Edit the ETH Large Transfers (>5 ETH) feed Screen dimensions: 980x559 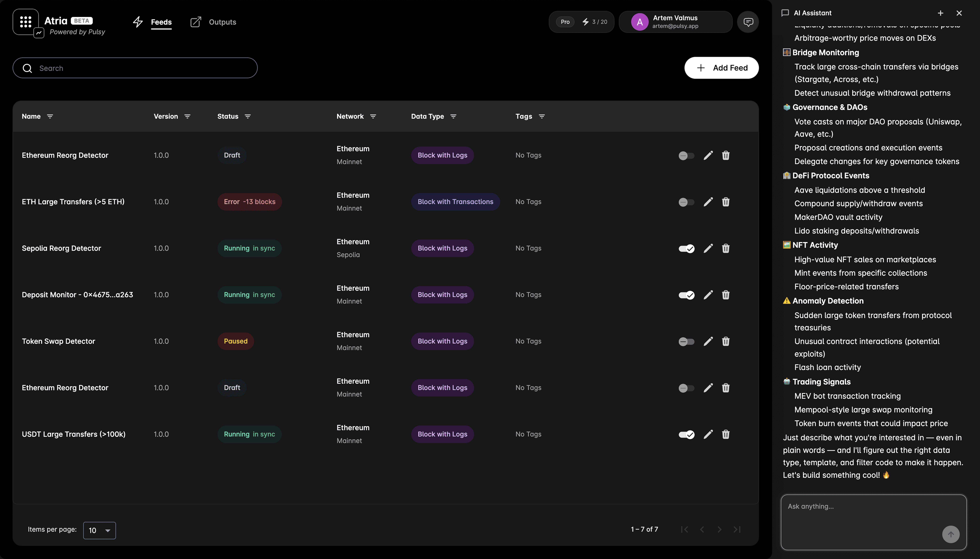(708, 202)
